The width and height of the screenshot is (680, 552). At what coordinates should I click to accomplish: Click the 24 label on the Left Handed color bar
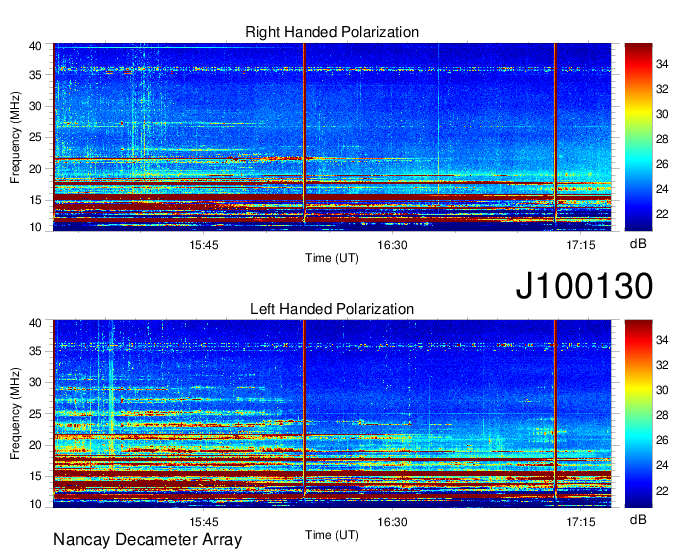(x=662, y=466)
